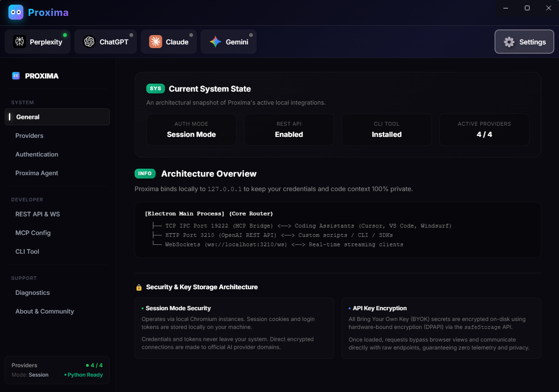This screenshot has width=559, height=392.
Task: Click Security & Key Storage Architecture heading
Action: [x=202, y=287]
